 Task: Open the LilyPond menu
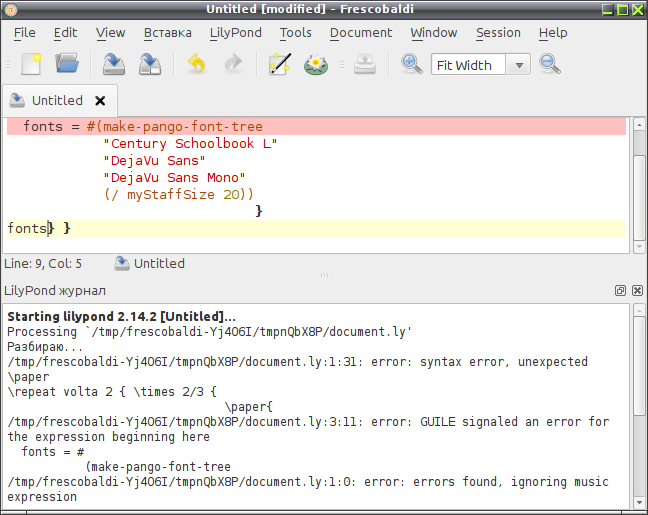(236, 33)
